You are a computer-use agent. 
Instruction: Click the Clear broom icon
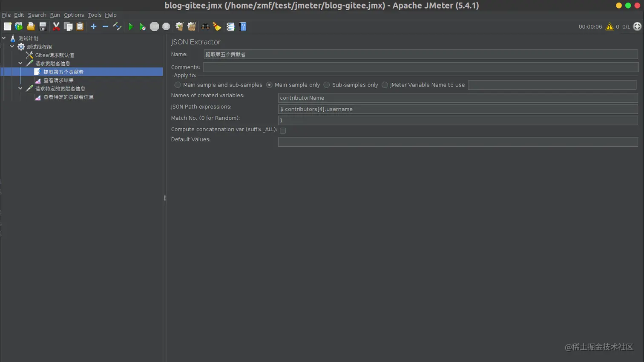click(179, 26)
